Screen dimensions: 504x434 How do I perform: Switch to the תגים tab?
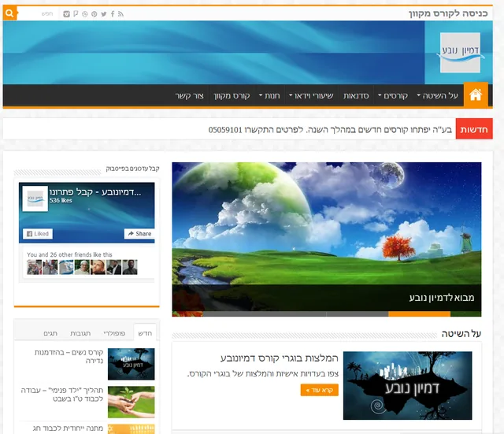pyautogui.click(x=50, y=333)
